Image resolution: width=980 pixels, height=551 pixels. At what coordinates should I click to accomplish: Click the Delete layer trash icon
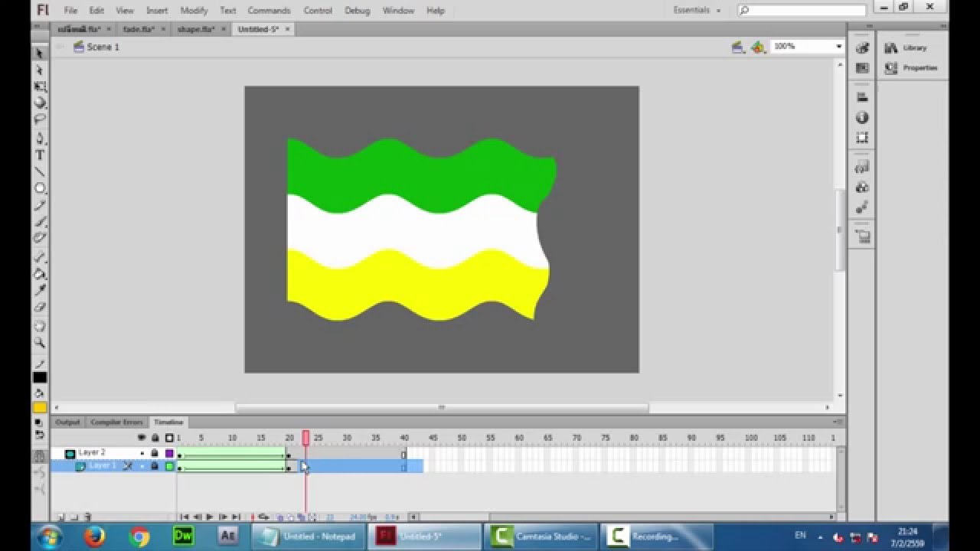(87, 517)
